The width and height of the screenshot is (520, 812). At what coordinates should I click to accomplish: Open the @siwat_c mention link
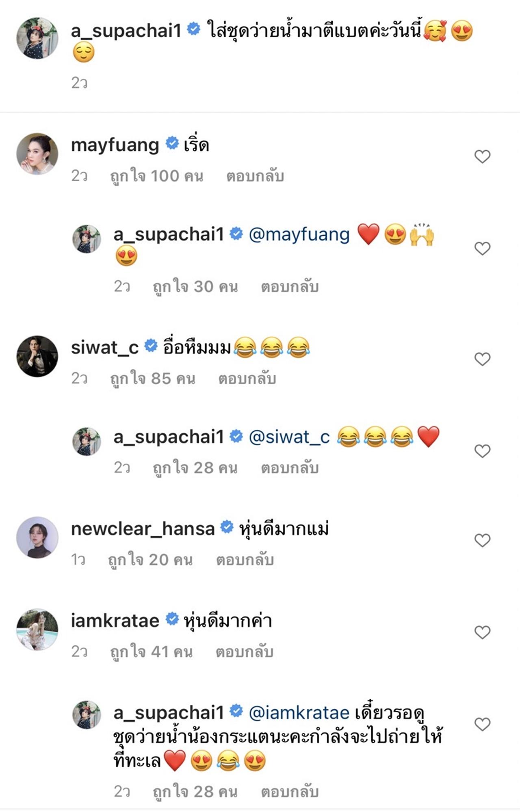[289, 437]
